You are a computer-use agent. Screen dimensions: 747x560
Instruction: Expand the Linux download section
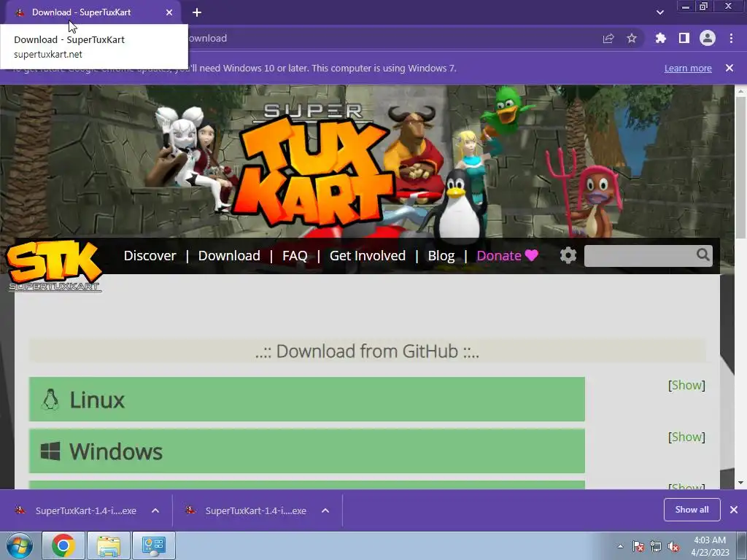(307, 399)
